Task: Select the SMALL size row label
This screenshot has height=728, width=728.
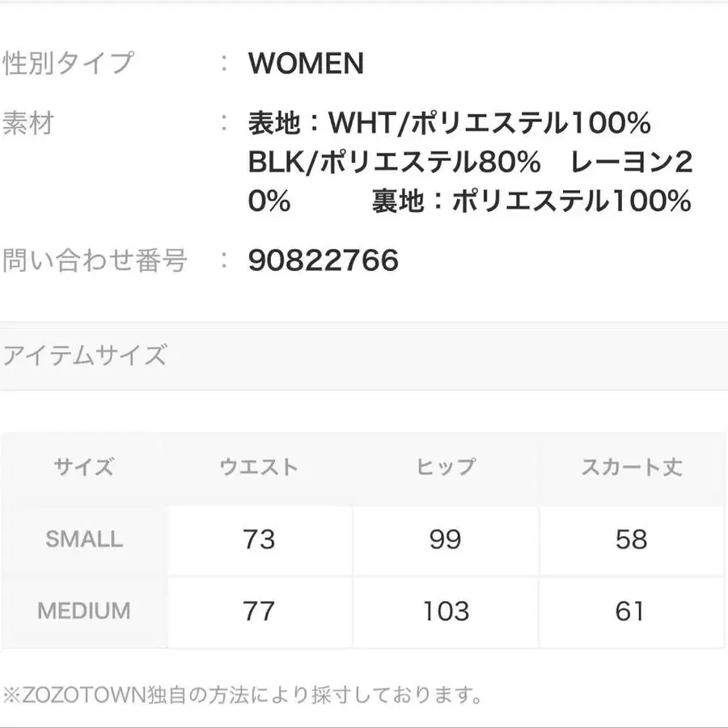Action: (84, 539)
